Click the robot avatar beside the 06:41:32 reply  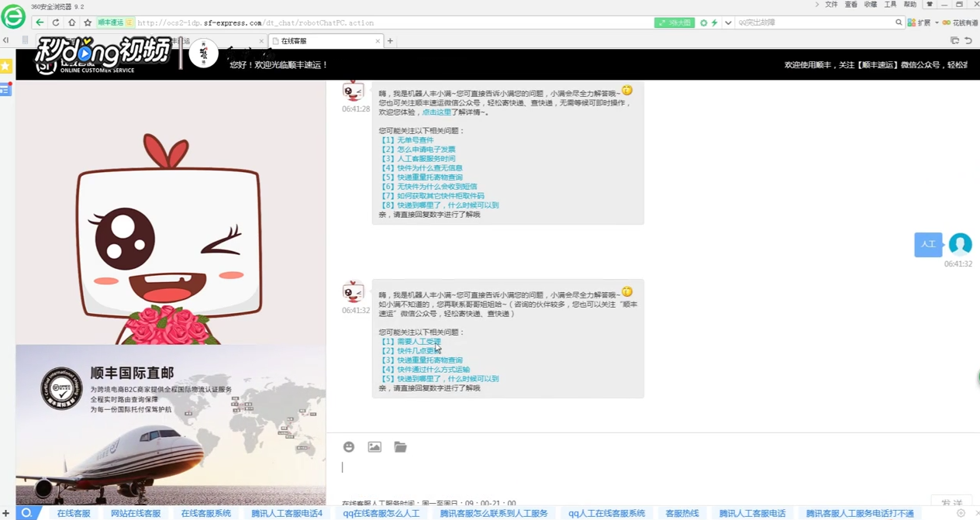[x=354, y=292]
